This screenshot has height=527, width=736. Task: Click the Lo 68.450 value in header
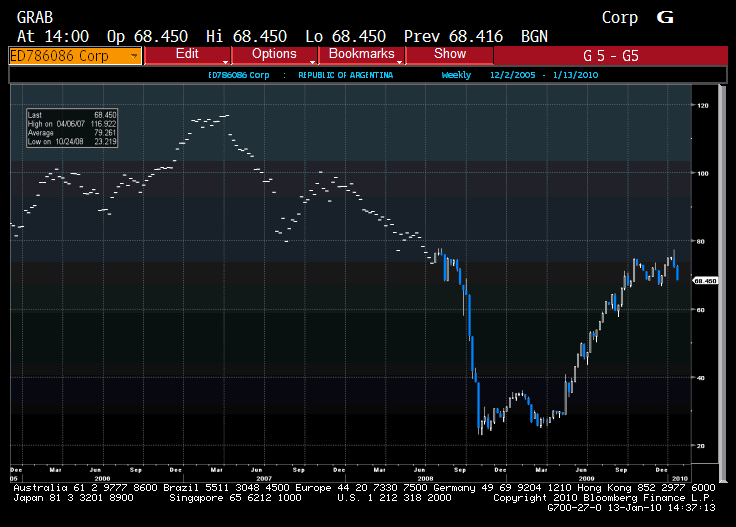tap(345, 37)
